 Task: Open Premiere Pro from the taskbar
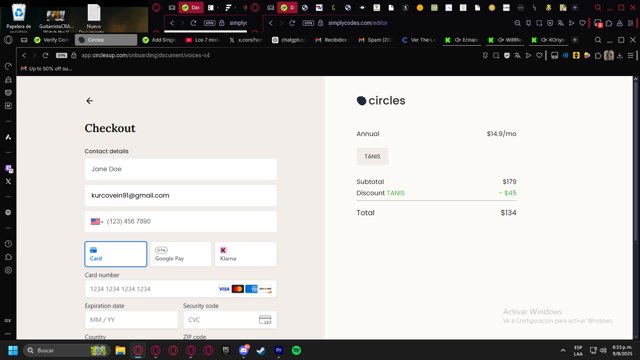(279, 350)
